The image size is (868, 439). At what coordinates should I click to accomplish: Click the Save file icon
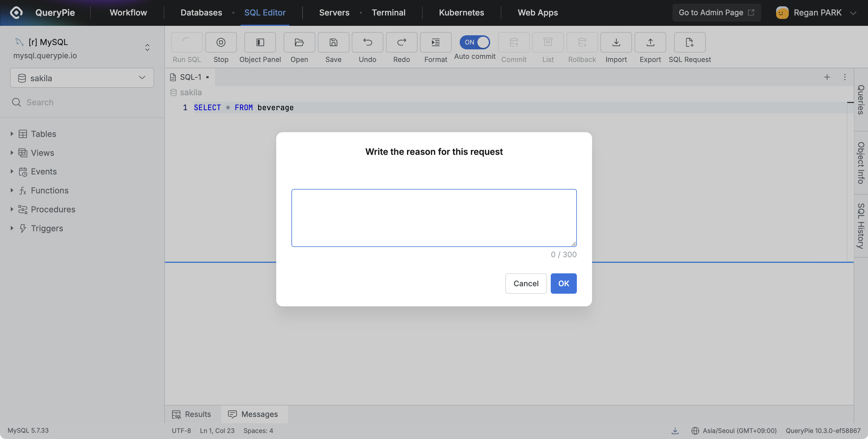point(333,42)
